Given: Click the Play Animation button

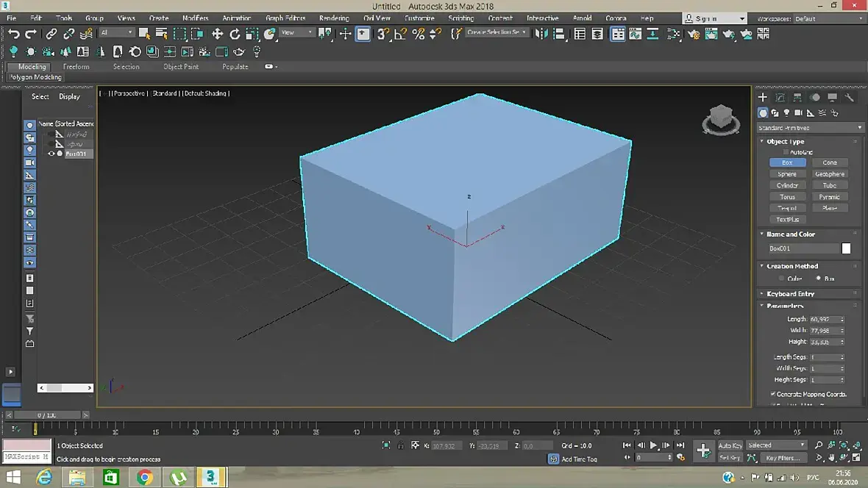Looking at the screenshot, I should (654, 445).
